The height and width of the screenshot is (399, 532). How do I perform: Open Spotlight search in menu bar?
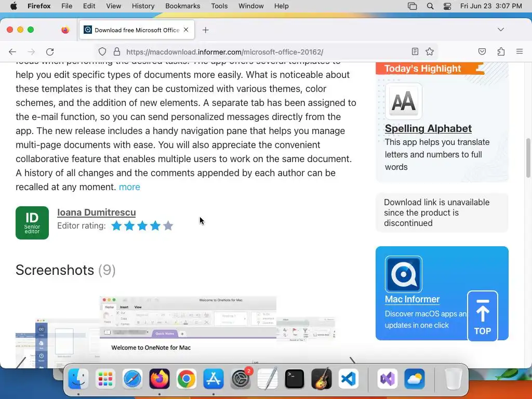click(430, 6)
